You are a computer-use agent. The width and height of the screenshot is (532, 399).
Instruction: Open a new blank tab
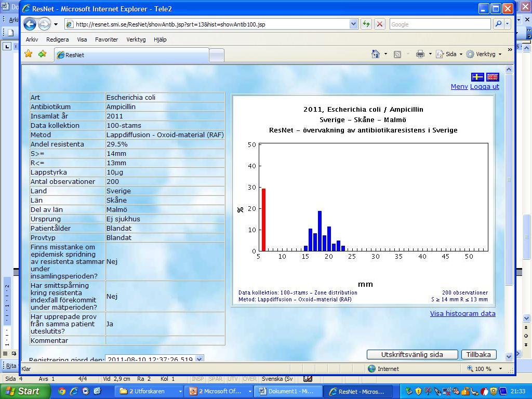[x=217, y=55]
